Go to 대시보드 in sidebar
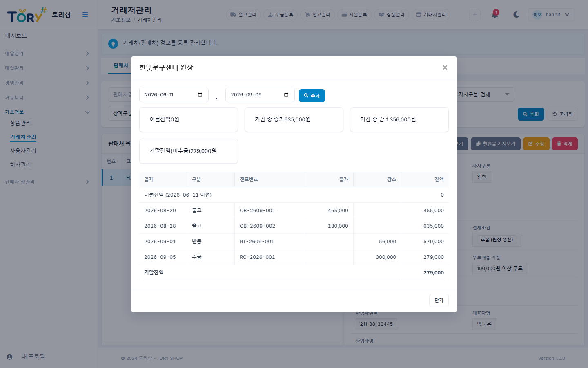This screenshot has height=368, width=588. click(16, 36)
